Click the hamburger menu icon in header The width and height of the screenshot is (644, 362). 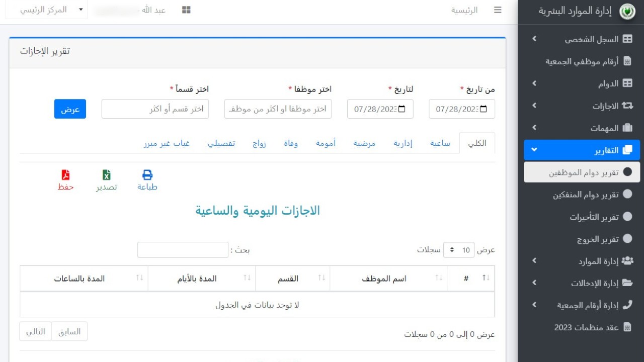[x=498, y=10]
